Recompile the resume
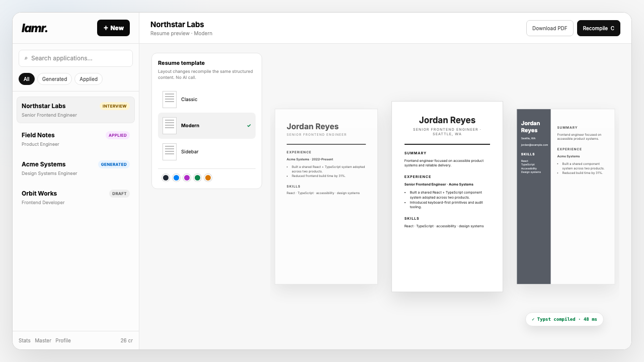The height and width of the screenshot is (362, 644). [x=599, y=28]
